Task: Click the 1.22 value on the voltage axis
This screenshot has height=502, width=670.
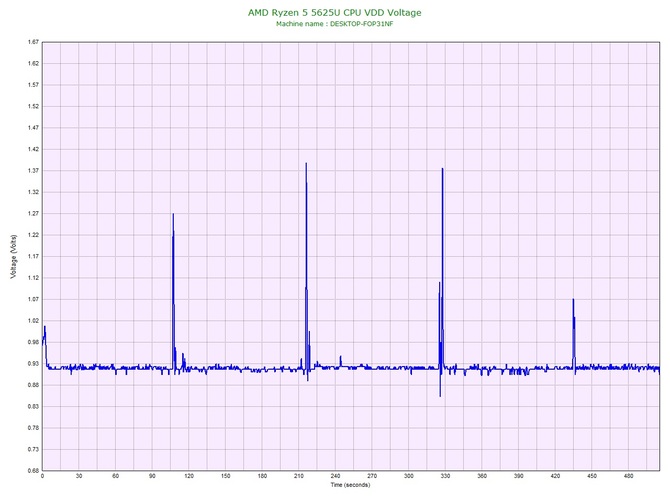Action: coord(33,235)
